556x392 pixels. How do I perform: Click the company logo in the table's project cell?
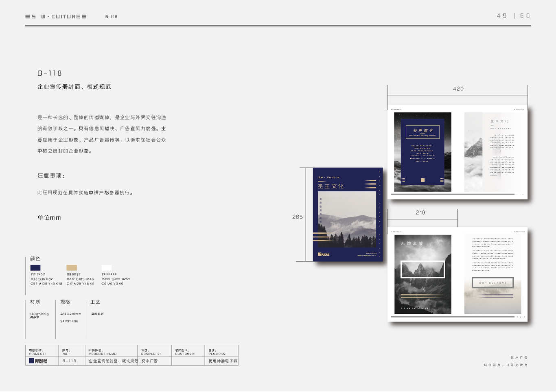38,361
